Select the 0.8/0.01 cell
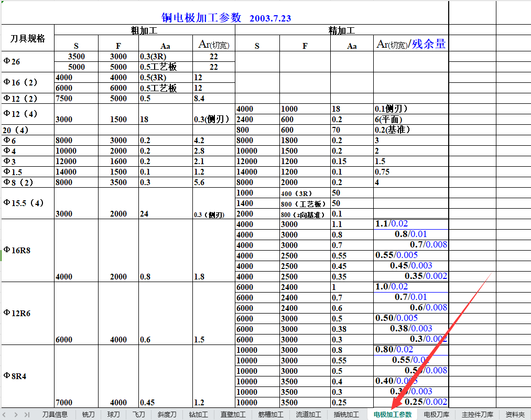 [x=411, y=234]
